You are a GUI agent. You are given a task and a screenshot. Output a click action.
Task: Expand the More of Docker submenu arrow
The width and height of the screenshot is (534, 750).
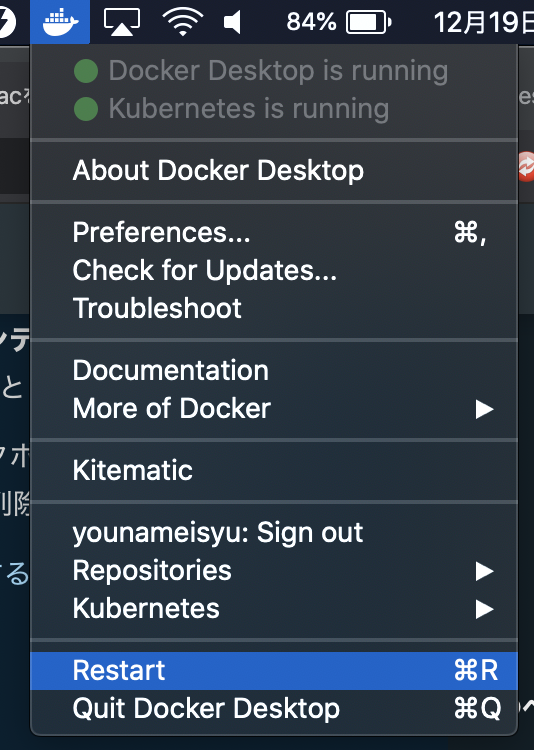point(484,409)
